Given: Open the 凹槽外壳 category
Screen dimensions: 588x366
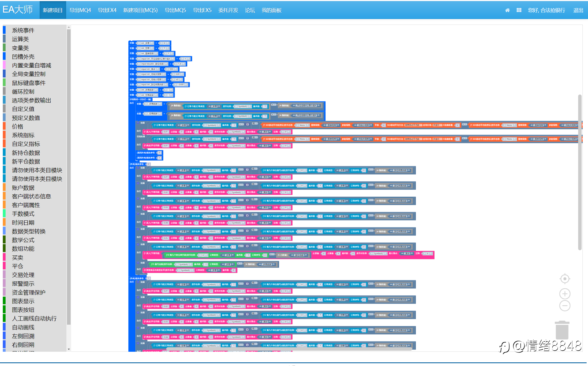Looking at the screenshot, I should (x=23, y=57).
